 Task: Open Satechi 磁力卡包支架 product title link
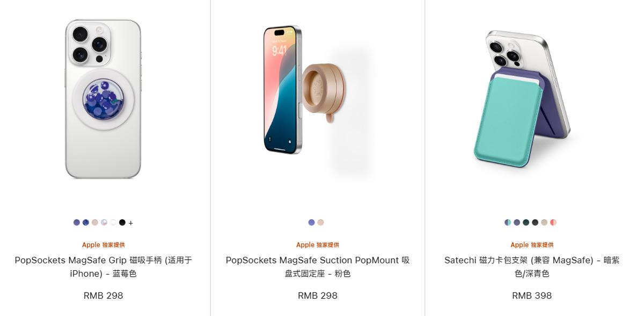click(532, 267)
